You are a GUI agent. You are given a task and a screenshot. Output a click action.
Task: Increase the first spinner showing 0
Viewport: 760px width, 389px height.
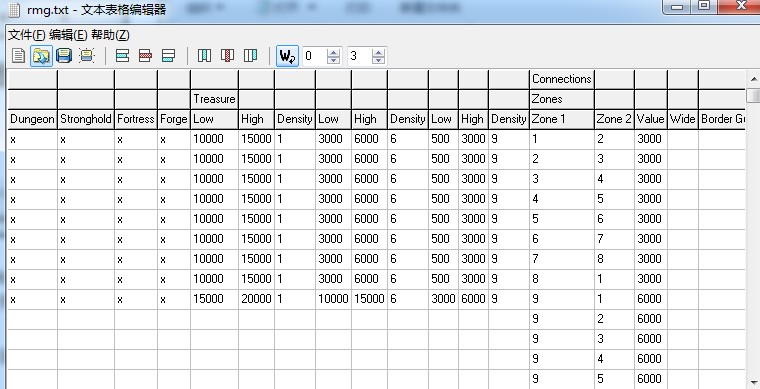[x=333, y=52]
